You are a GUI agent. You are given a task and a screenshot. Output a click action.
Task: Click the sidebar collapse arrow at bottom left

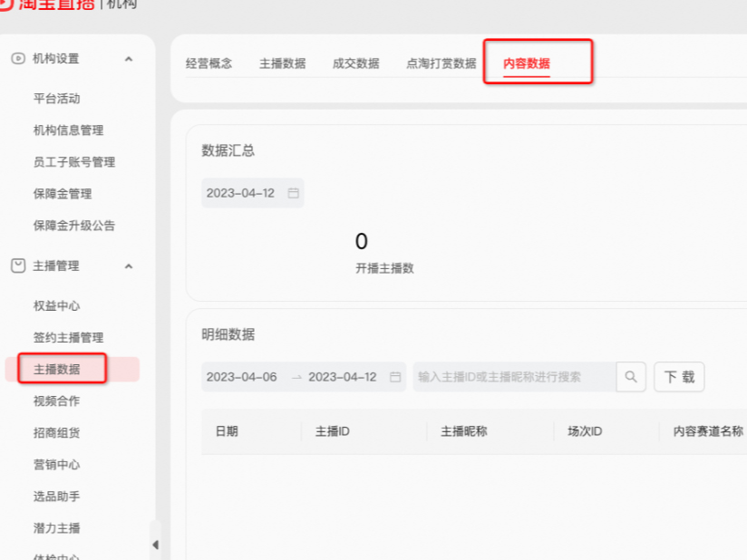pyautogui.click(x=156, y=545)
